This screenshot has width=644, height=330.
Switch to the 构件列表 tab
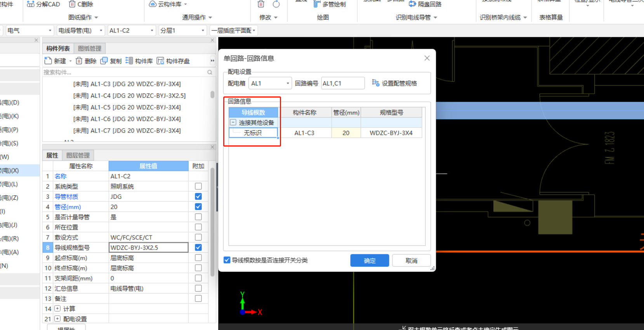(x=58, y=49)
